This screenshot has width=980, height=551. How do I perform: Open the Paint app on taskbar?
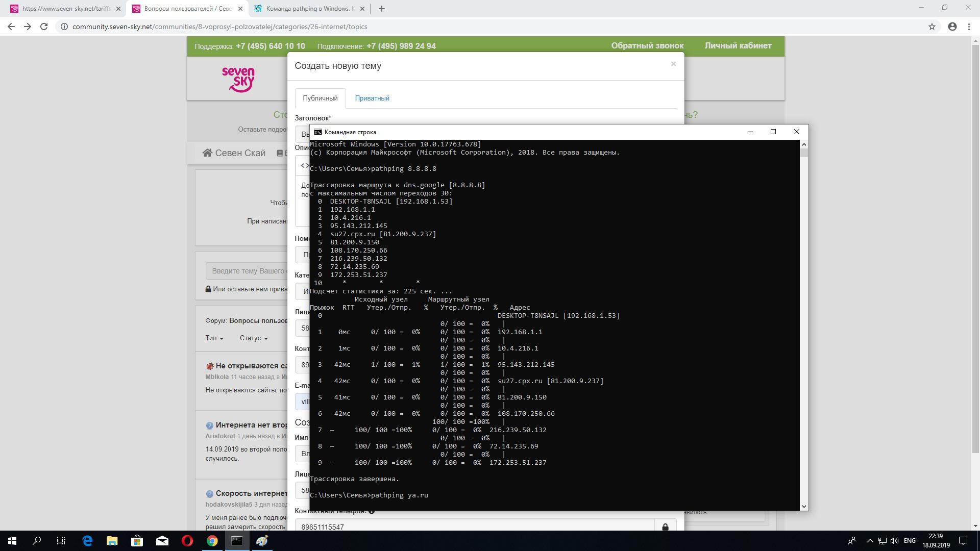[262, 541]
